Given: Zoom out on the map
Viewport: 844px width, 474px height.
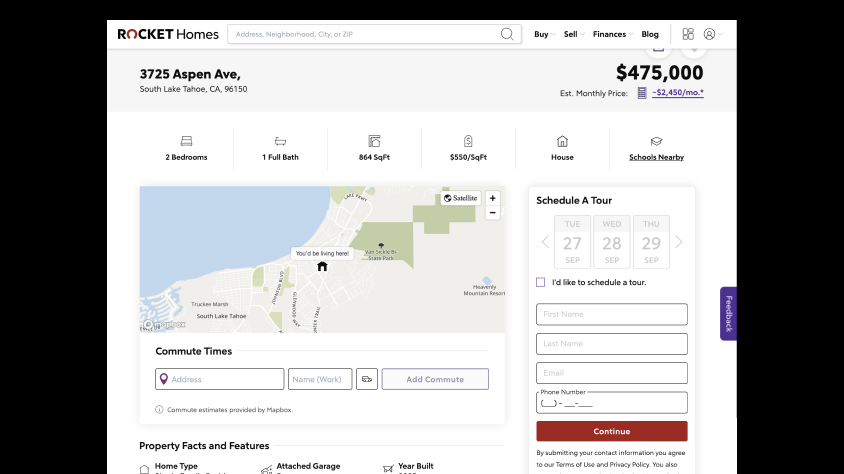Looking at the screenshot, I should tap(493, 213).
